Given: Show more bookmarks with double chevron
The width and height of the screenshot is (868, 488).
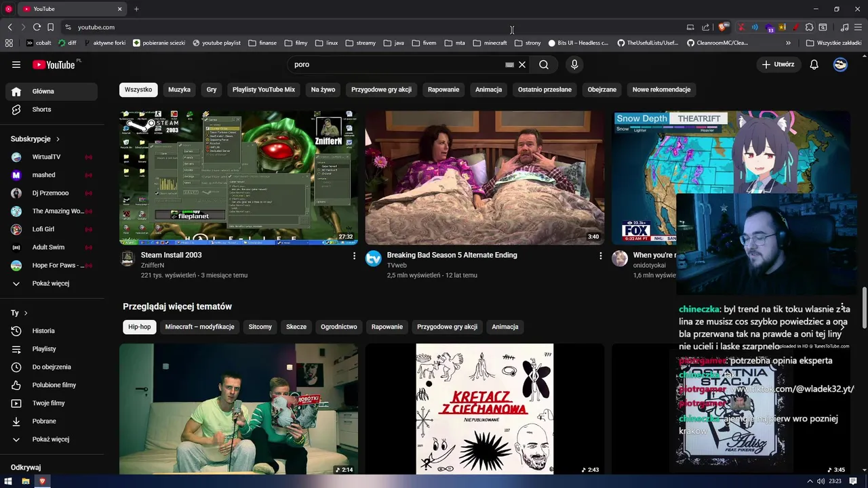Looking at the screenshot, I should pos(788,43).
